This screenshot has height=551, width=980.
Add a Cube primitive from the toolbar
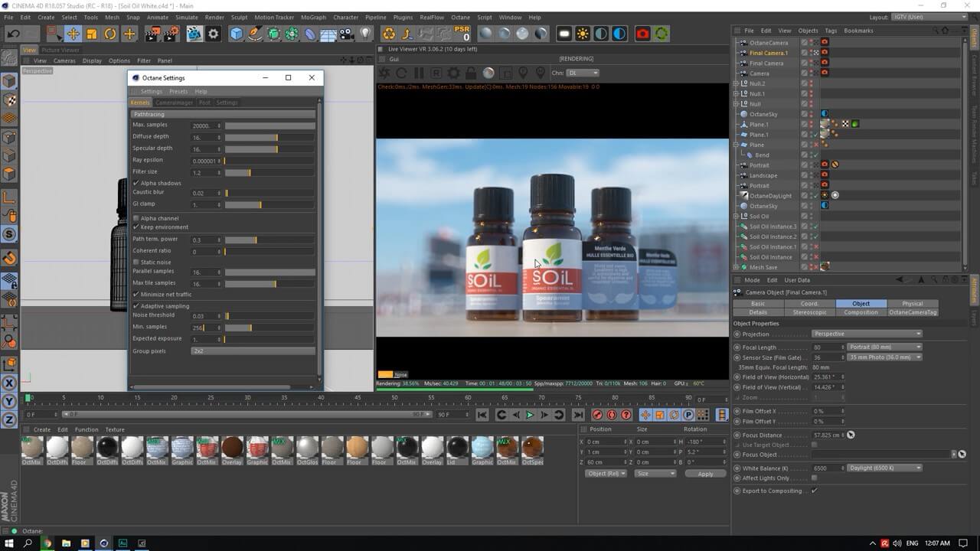237,34
